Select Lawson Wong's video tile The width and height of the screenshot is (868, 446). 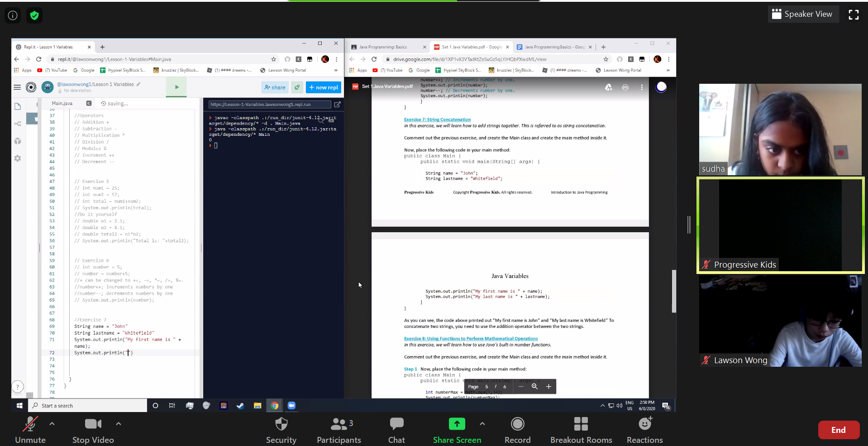(780, 321)
